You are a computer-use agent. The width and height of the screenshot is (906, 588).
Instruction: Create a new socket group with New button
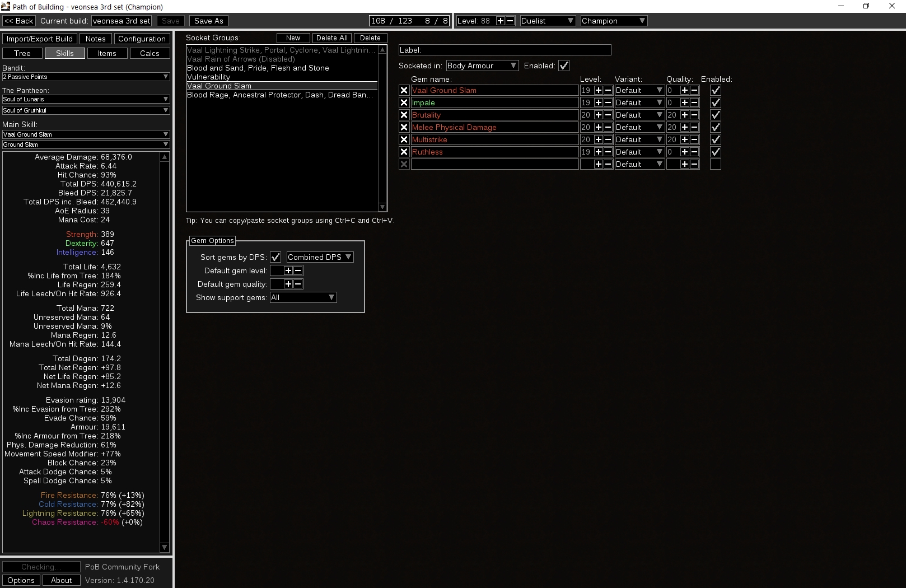pyautogui.click(x=293, y=38)
